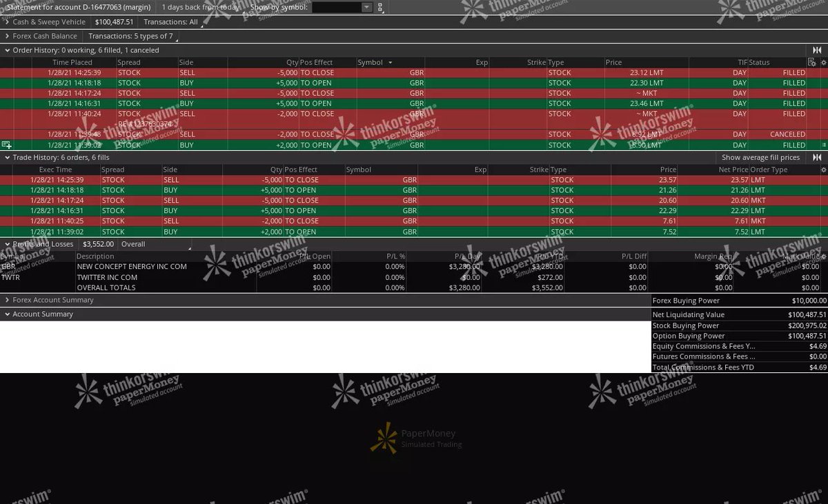828x504 pixels.
Task: Click the small indicator at the end of the 8.90 LMT row
Action: tap(824, 145)
